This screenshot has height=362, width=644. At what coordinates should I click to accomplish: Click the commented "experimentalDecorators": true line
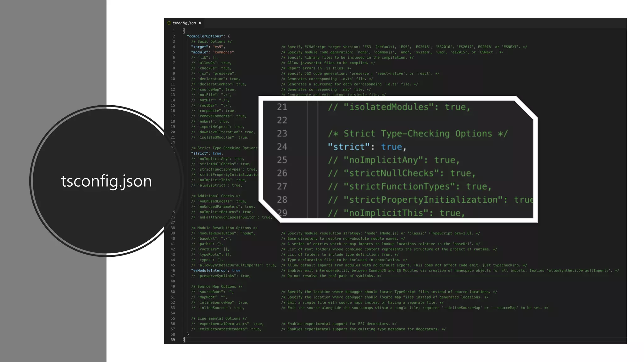[x=227, y=324]
